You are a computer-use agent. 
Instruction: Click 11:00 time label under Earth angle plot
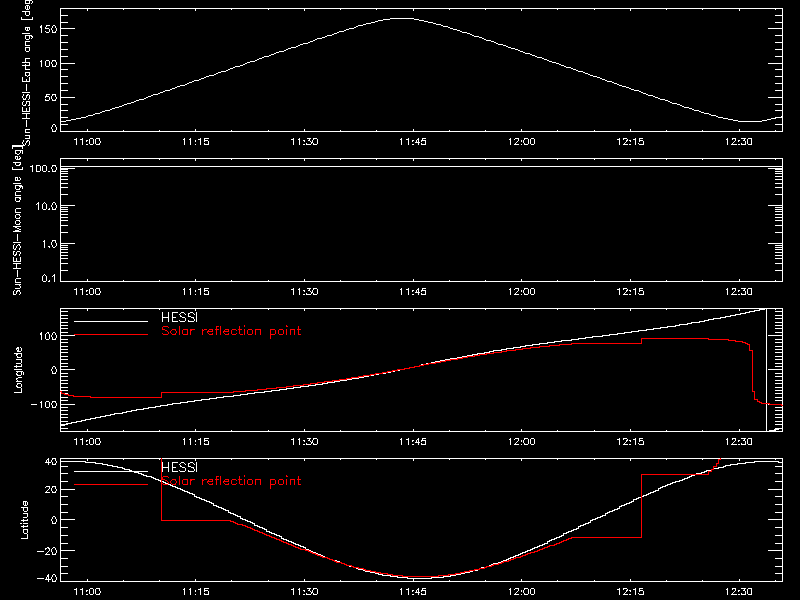tap(87, 142)
